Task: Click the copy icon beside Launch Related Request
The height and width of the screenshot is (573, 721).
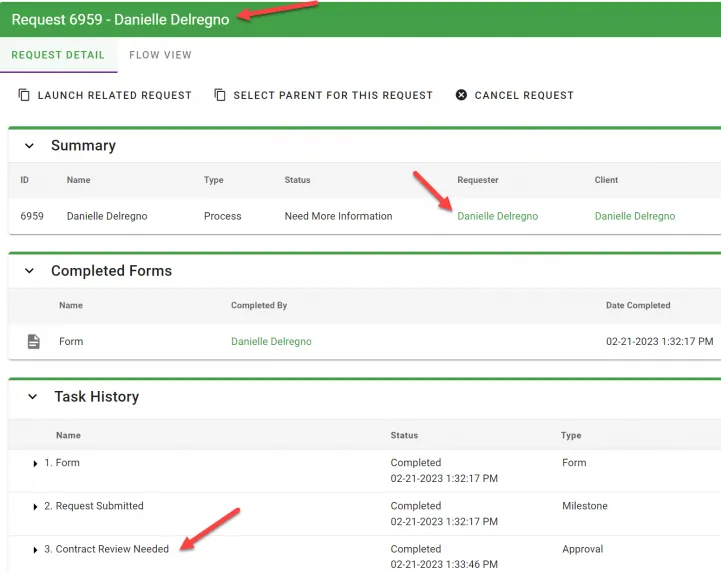Action: 24,95
